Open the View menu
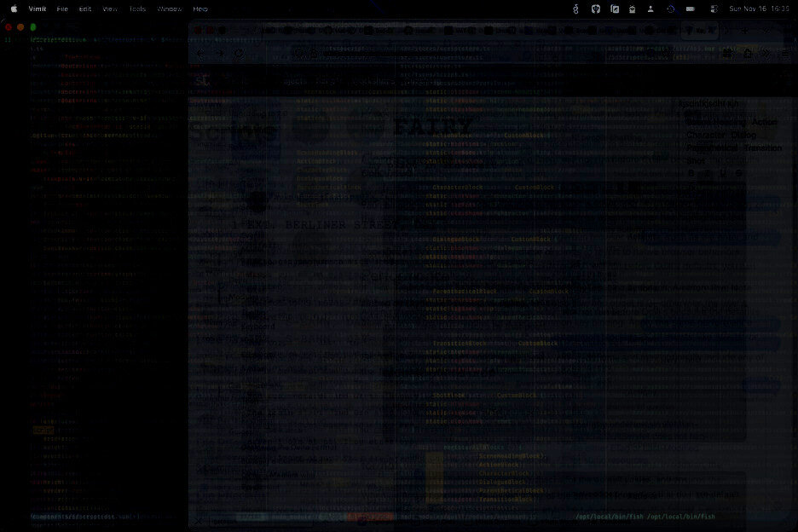 [110, 9]
